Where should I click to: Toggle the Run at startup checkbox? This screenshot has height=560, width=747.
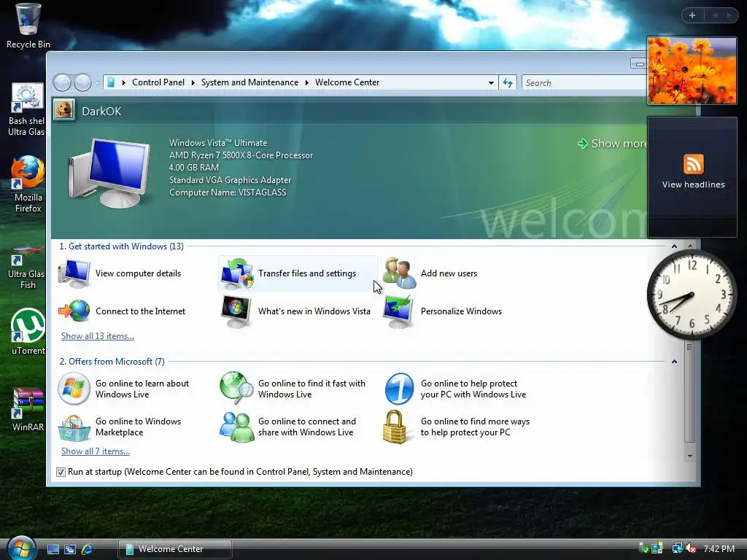pyautogui.click(x=61, y=472)
